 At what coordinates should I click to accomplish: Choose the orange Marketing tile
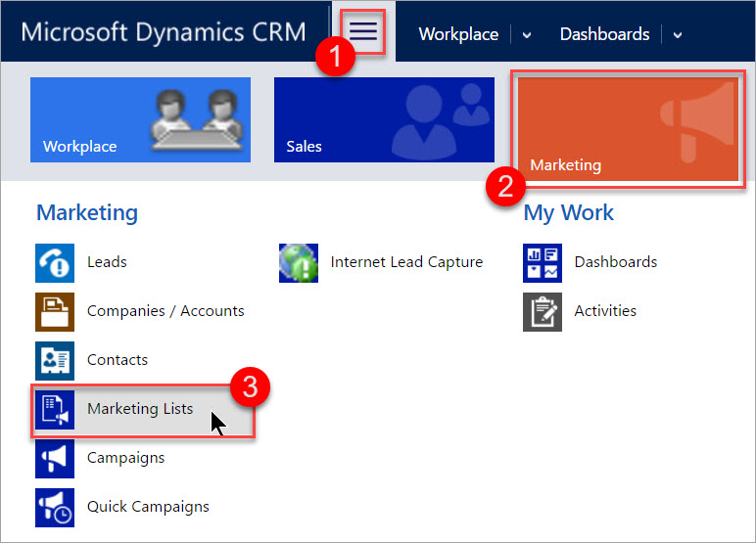click(x=628, y=128)
